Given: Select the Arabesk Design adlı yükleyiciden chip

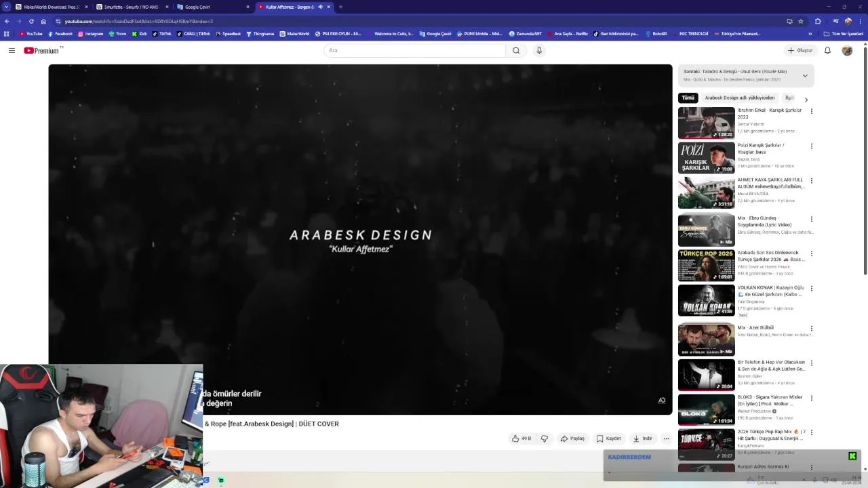Looking at the screenshot, I should coord(739,98).
